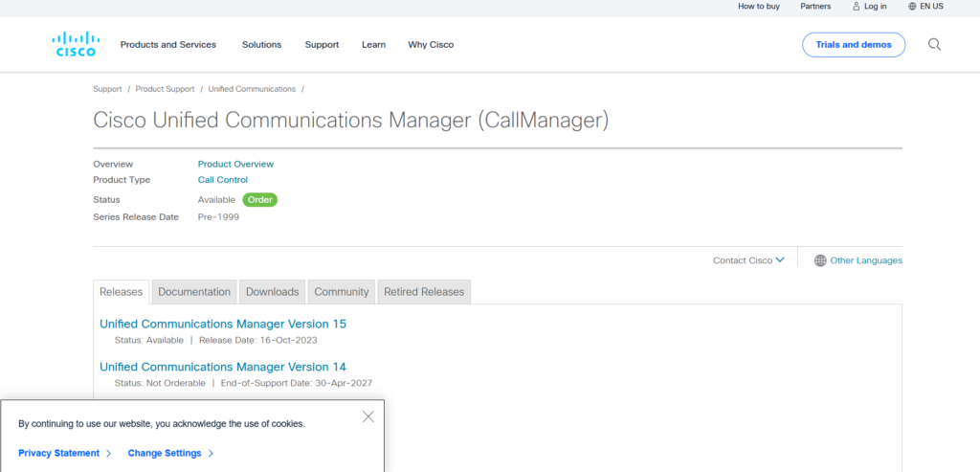Expand the Contact Cisco dropdown
The width and height of the screenshot is (980, 472).
[748, 260]
